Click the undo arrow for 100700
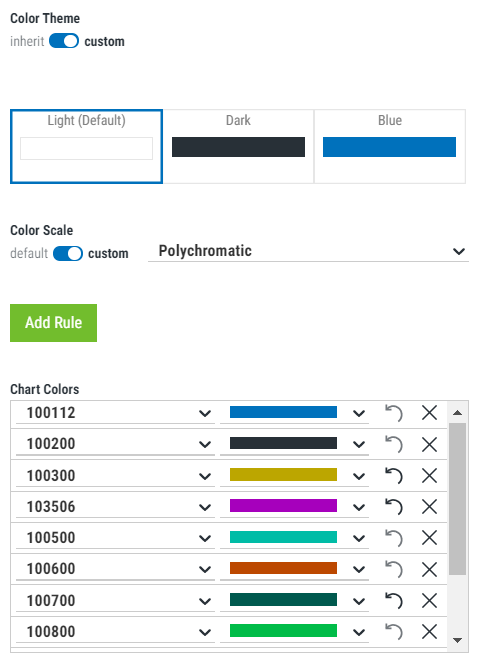The width and height of the screenshot is (478, 662). [x=394, y=600]
